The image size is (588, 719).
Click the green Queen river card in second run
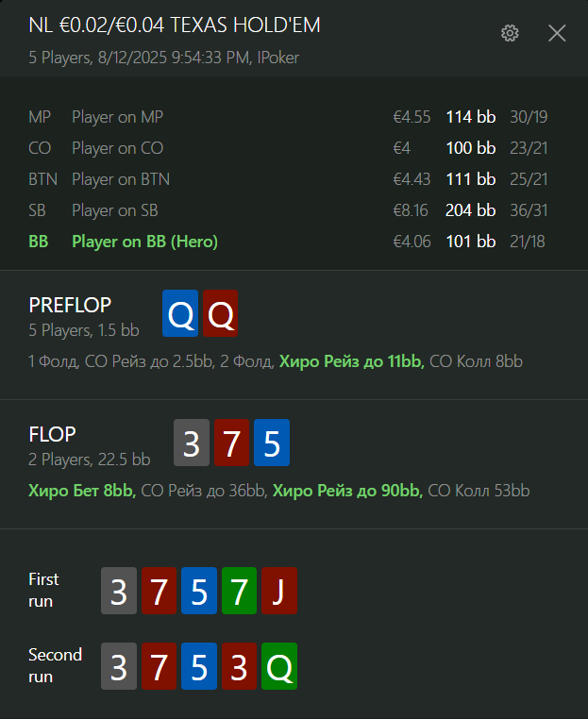pos(279,666)
